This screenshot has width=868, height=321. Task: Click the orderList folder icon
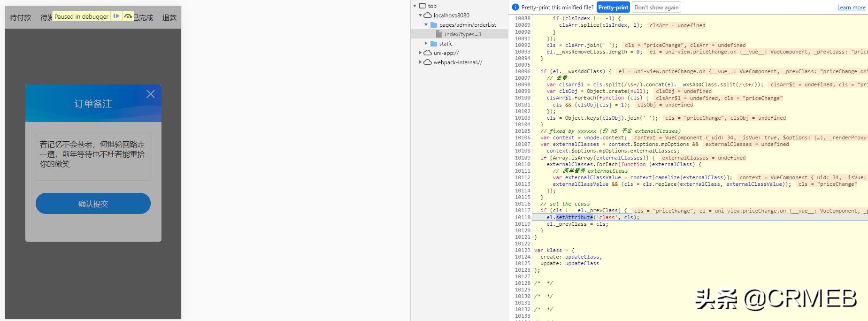click(434, 25)
